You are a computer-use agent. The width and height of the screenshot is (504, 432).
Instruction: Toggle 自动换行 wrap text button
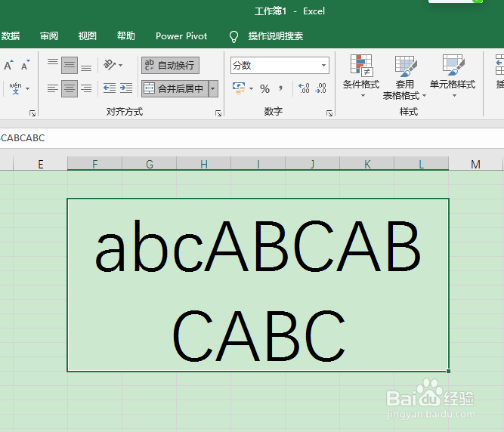point(170,65)
